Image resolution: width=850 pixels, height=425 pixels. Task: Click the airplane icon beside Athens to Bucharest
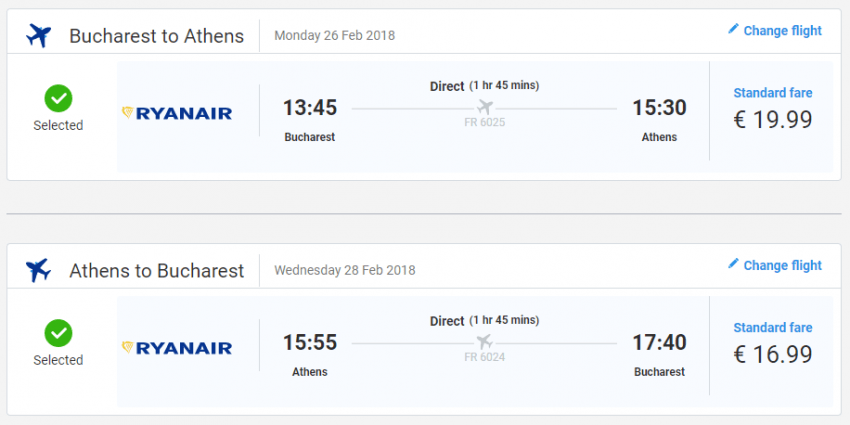pyautogui.click(x=39, y=270)
